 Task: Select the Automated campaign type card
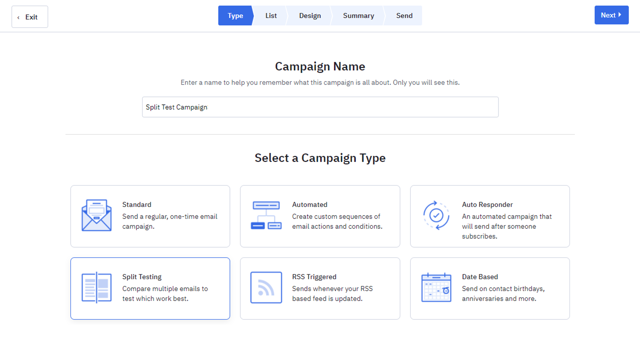[320, 216]
